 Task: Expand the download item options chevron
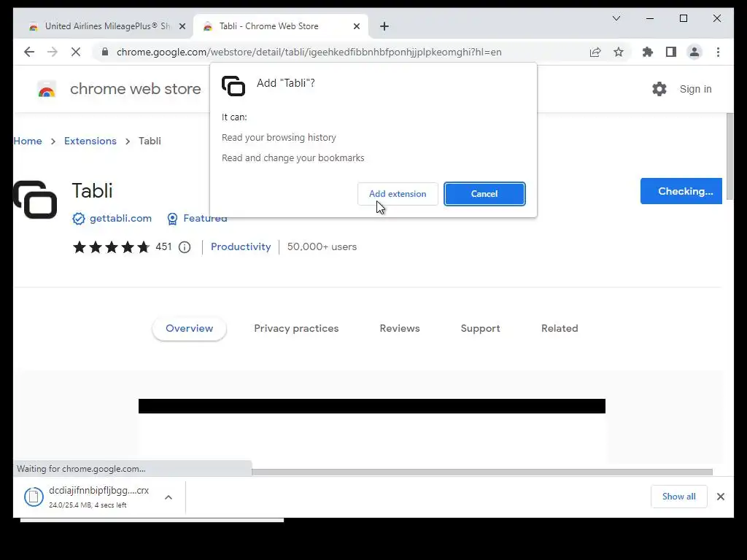point(169,497)
